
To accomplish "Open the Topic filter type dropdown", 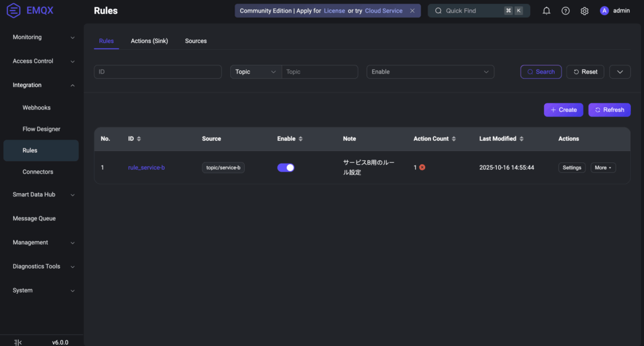I will pos(255,72).
